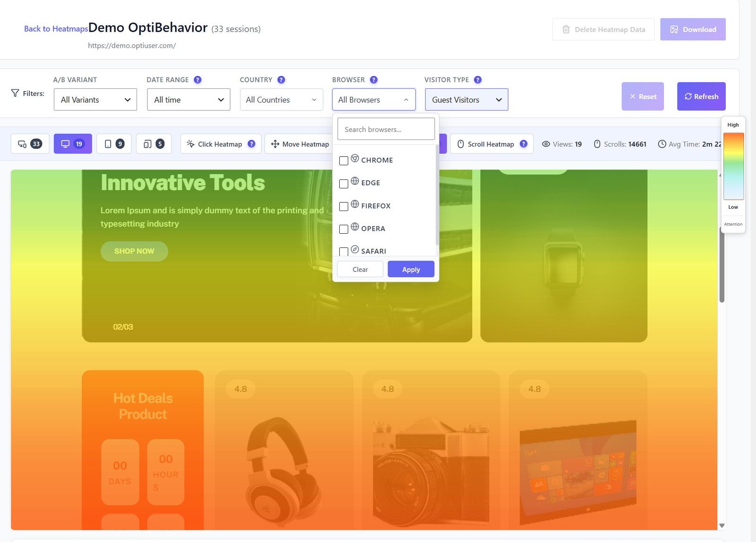This screenshot has height=542, width=756.
Task: Click the camera product thumbnail
Action: click(x=431, y=472)
